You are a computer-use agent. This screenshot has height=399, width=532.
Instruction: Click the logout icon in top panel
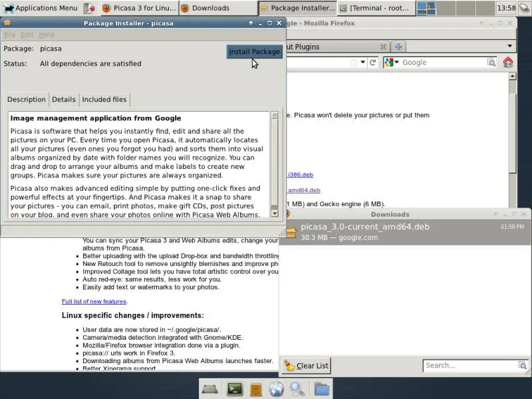pyautogui.click(x=89, y=8)
